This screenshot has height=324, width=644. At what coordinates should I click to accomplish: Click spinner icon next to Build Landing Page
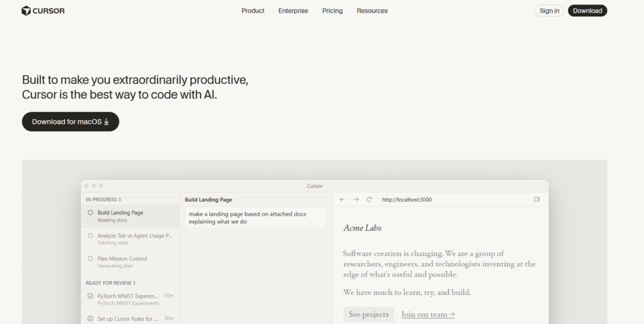(91, 213)
